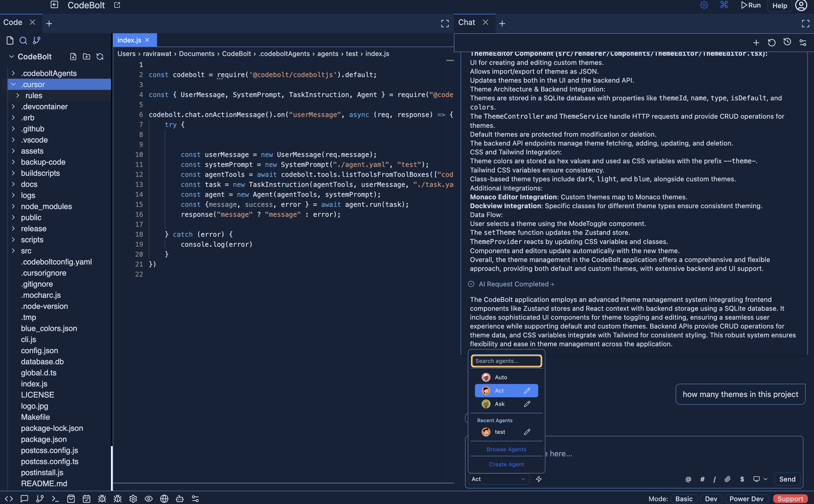
Task: Refresh the CodeBolt file explorer
Action: (x=100, y=56)
